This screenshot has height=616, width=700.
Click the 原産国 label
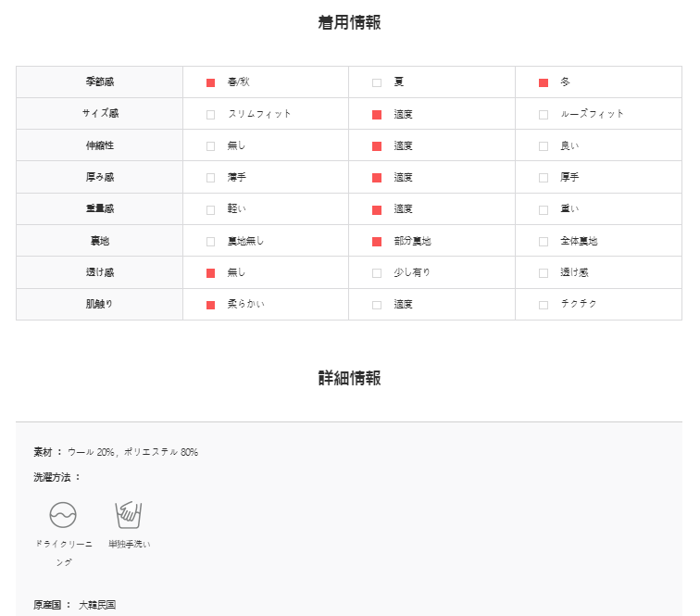tap(47, 605)
